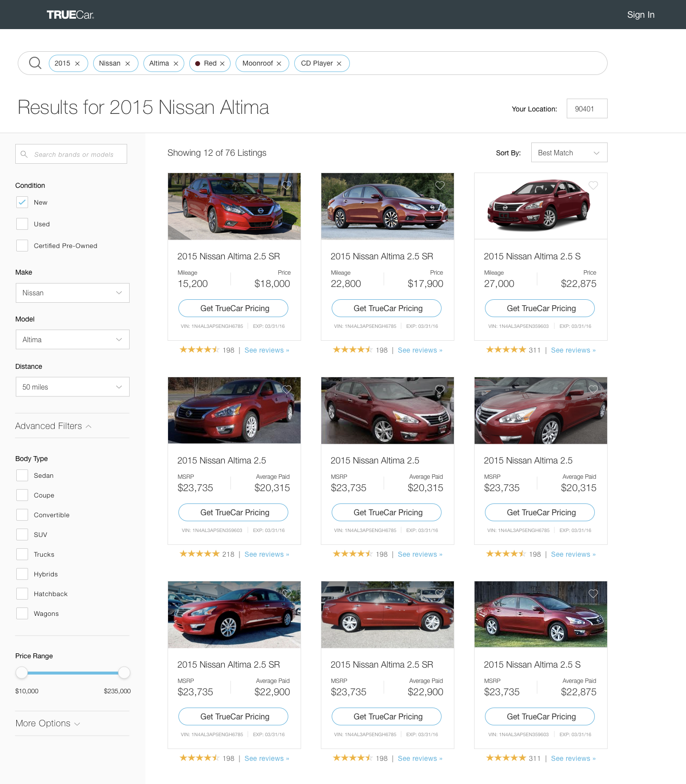Get TrueCar Pricing for first second-row Altima 2.5

click(x=233, y=512)
